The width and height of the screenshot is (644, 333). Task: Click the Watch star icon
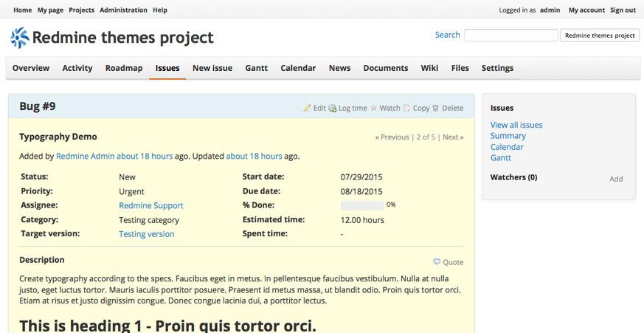[x=373, y=108]
